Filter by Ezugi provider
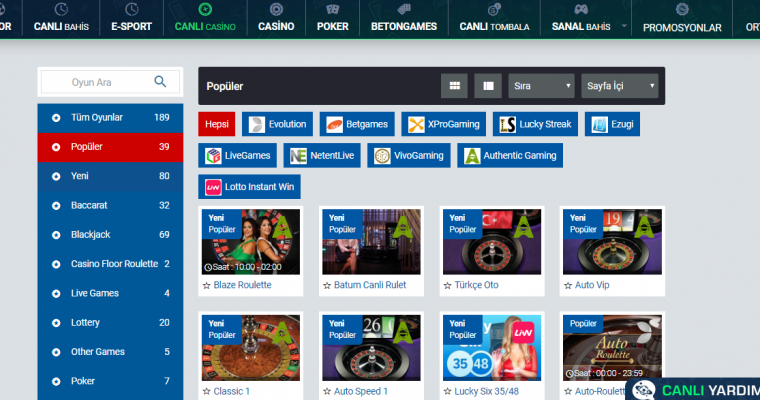760x400 pixels. [612, 124]
